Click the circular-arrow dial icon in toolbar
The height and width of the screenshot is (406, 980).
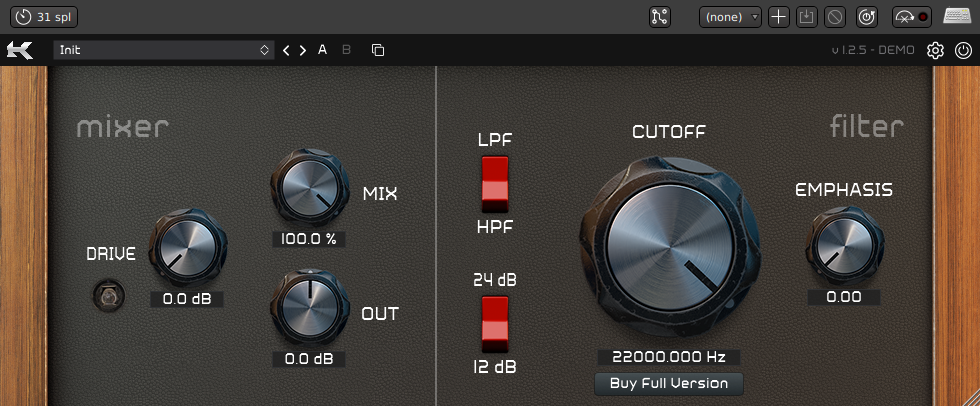(867, 17)
